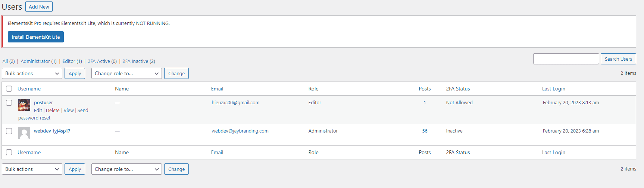Sort the table by Last Login header

(x=554, y=89)
